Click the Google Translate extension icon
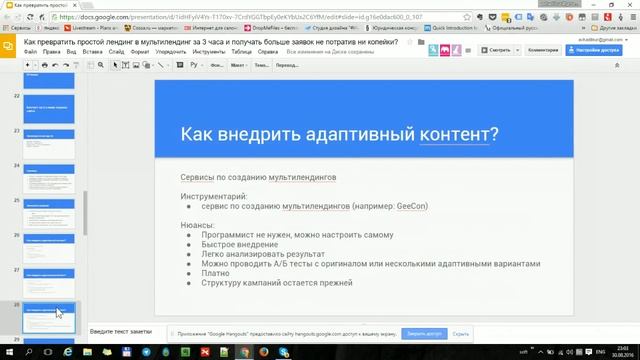This screenshot has width=640, height=360. (530, 17)
